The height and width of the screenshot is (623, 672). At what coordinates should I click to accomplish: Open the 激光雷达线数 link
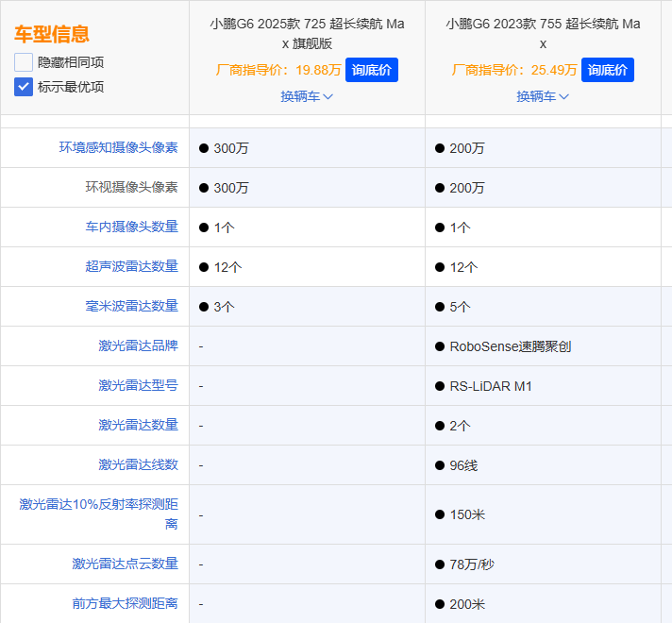138,464
